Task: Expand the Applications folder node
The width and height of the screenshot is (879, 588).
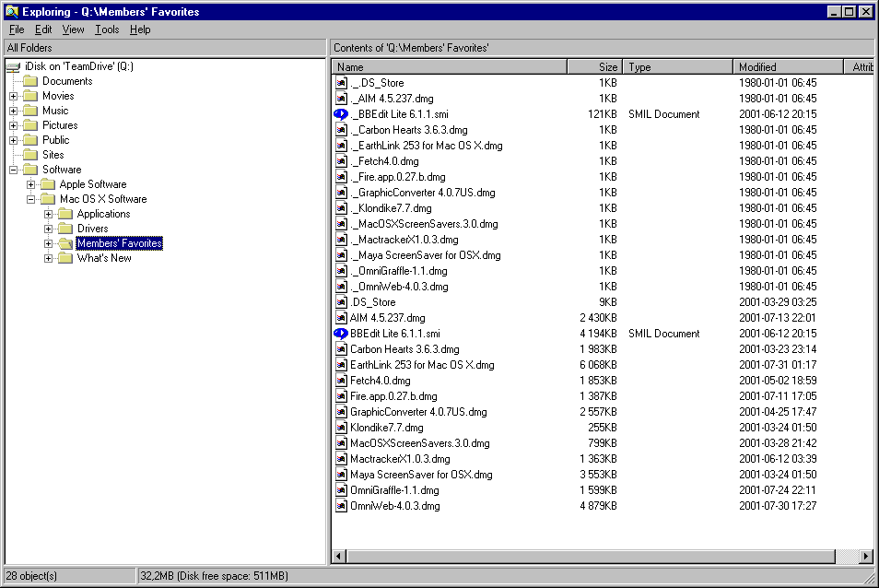Action: click(x=48, y=214)
